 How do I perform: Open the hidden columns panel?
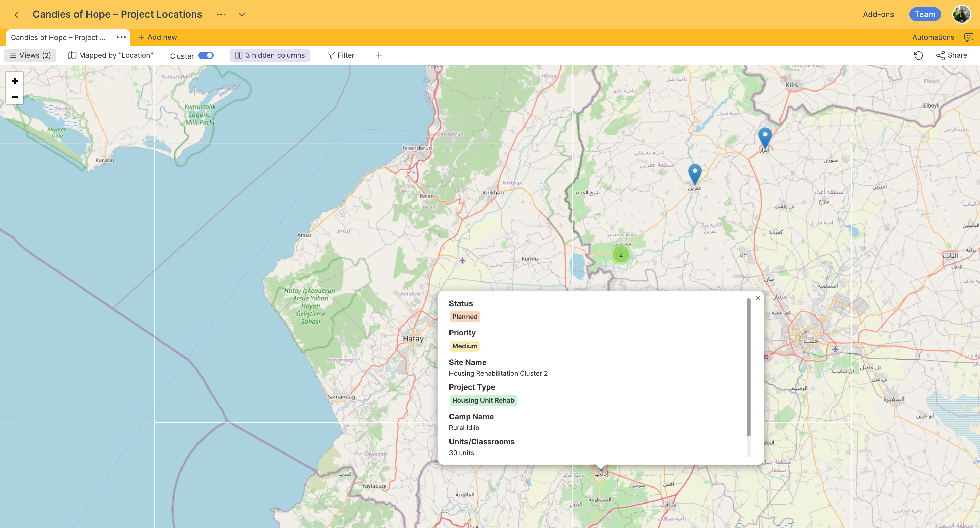[269, 55]
